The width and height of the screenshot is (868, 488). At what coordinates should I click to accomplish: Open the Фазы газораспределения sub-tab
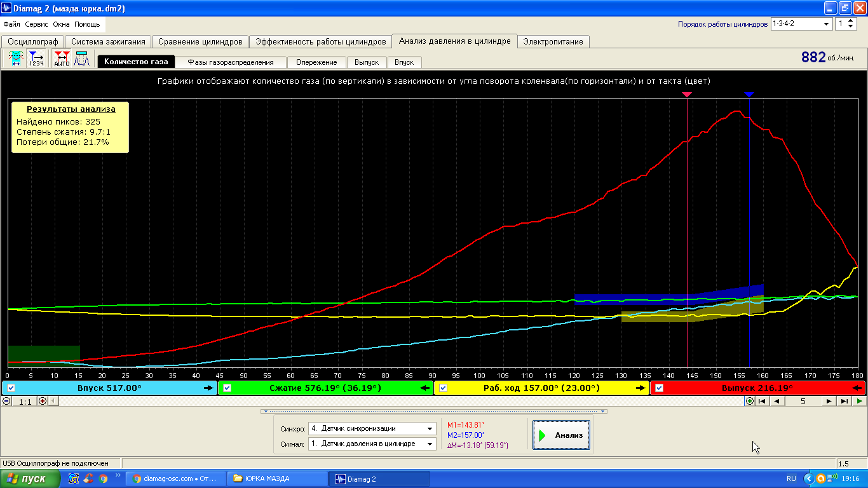pos(231,62)
